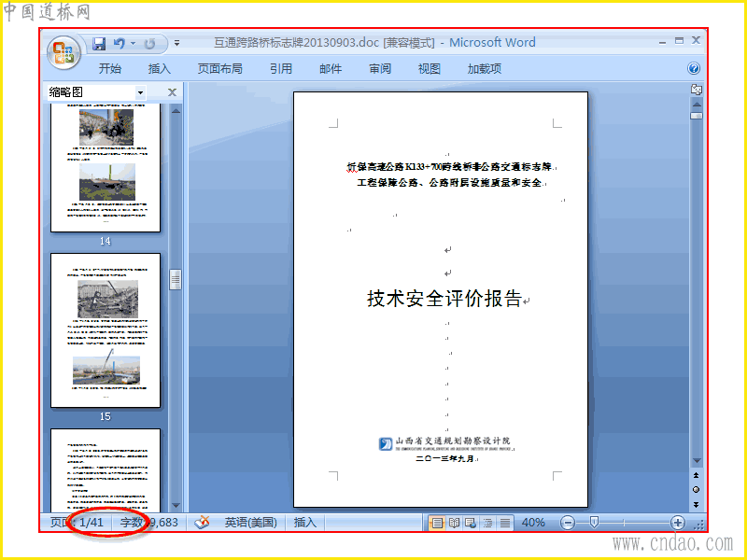The height and width of the screenshot is (560, 747).
Task: Open Word help question mark
Action: pyautogui.click(x=694, y=68)
